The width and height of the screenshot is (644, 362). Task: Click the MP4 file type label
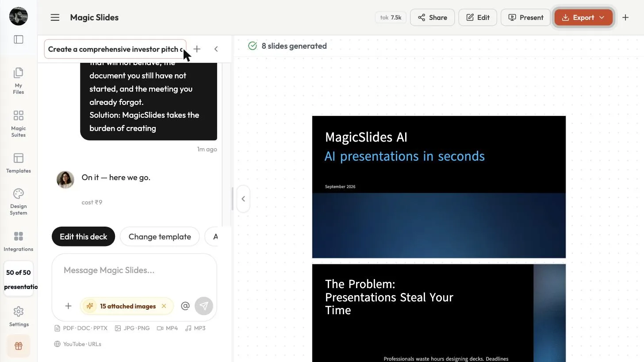coord(167,328)
